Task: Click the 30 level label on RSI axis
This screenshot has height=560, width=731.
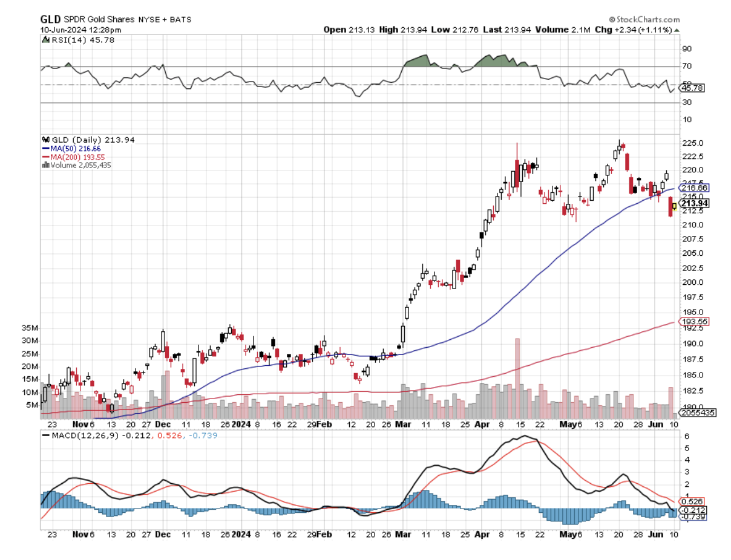Action: coord(687,102)
